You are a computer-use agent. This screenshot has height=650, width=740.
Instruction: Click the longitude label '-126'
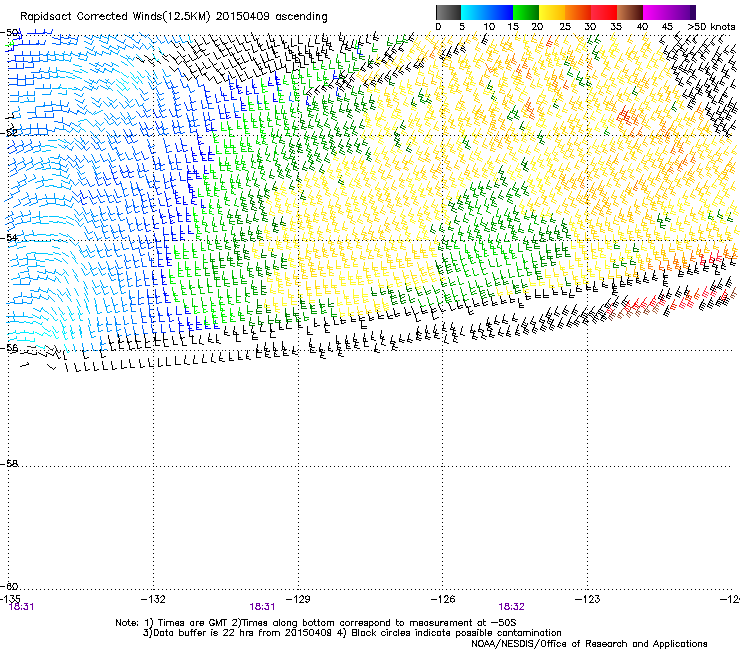[443, 599]
